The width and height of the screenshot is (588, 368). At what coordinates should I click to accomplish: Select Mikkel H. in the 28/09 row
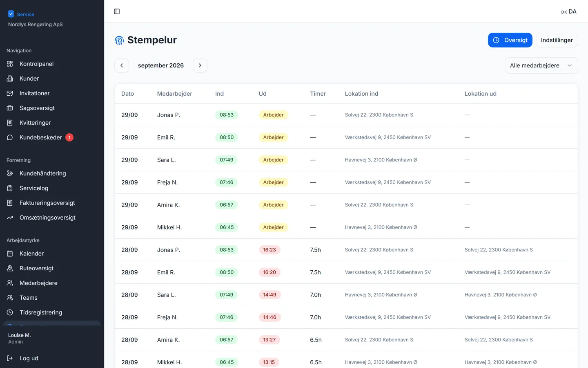pos(169,362)
